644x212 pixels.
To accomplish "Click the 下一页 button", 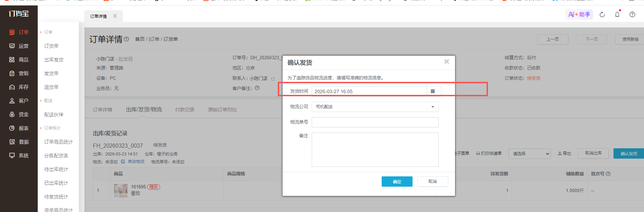I will [x=592, y=39].
